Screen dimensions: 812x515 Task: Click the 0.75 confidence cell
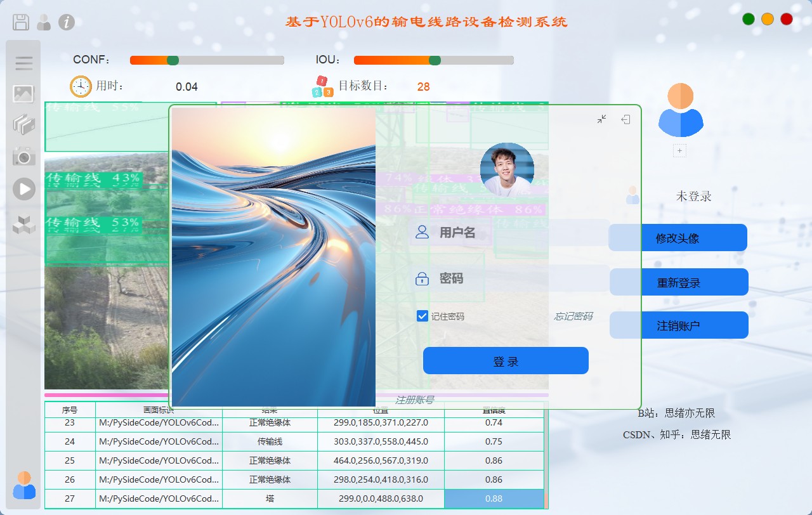pyautogui.click(x=494, y=441)
